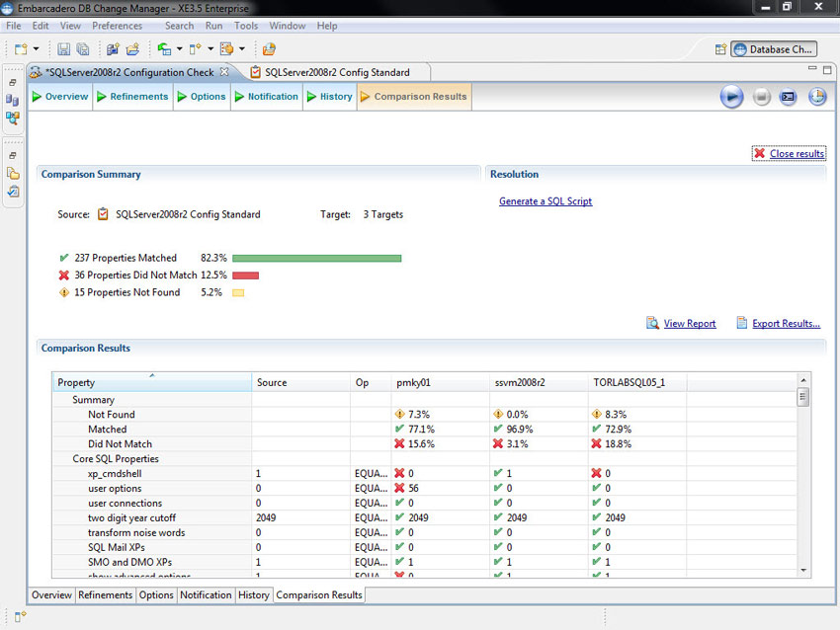
Task: Click the 36 Properties Did Not Match text
Action: click(x=135, y=276)
